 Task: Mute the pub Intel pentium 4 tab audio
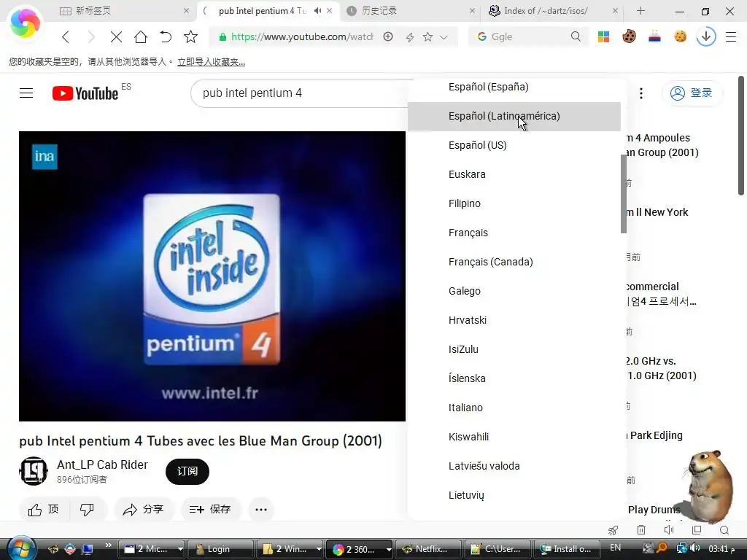[x=318, y=10]
